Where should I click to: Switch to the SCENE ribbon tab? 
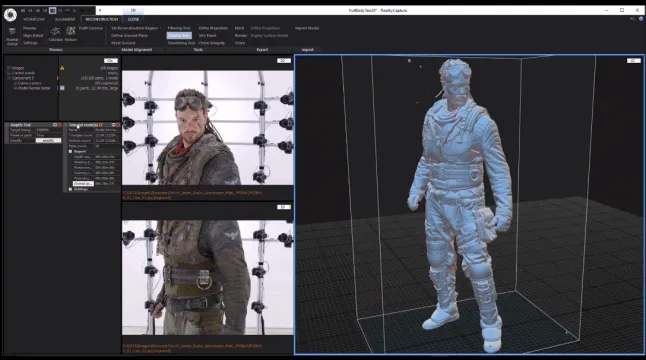133,19
